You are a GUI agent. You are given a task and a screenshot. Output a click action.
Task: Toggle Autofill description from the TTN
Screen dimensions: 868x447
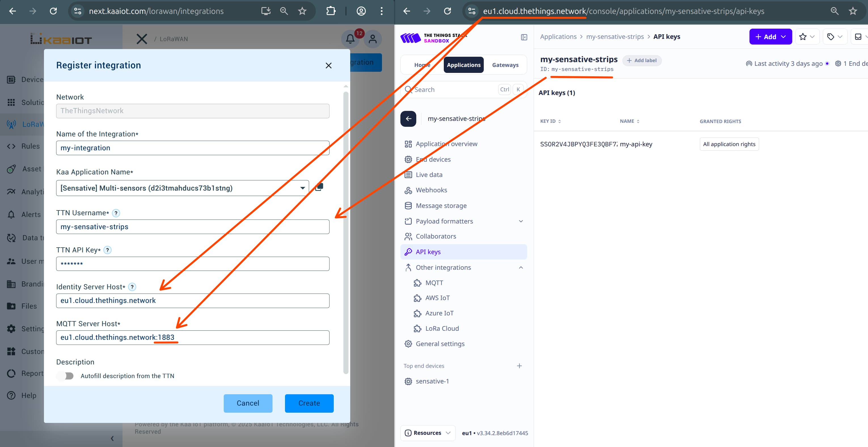[66, 376]
